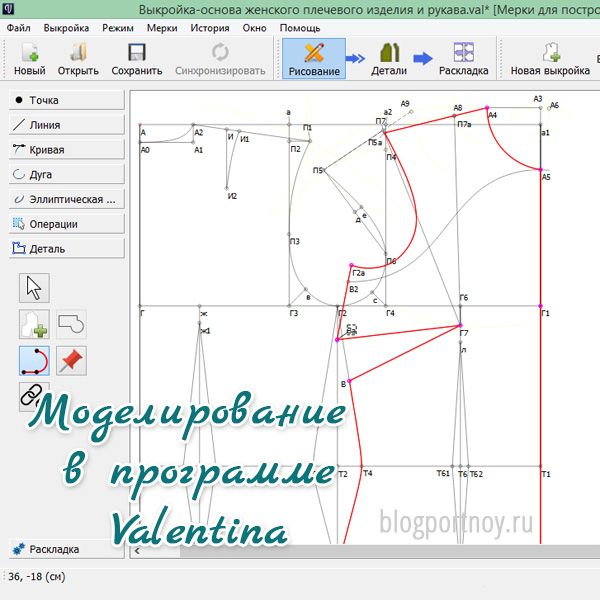Image resolution: width=600 pixels, height=600 pixels.
Task: Select the internal path tool
Action: point(34,361)
